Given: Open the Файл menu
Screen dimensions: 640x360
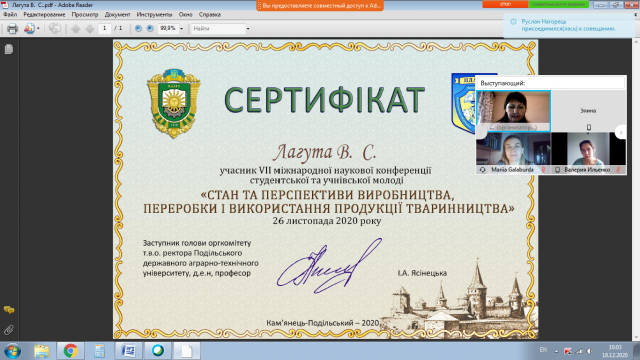Looking at the screenshot, I should pos(10,14).
